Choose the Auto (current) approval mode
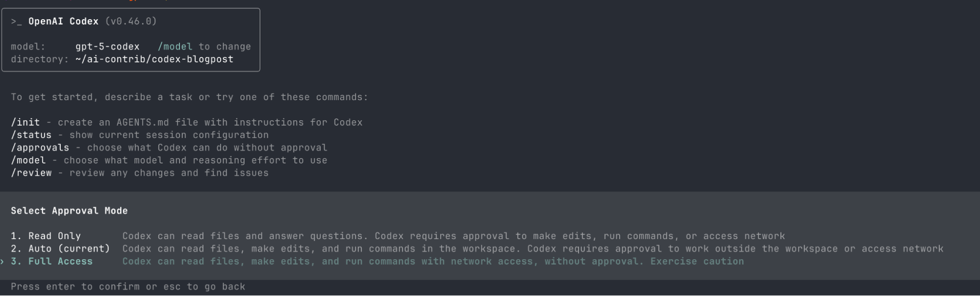 click(69, 249)
